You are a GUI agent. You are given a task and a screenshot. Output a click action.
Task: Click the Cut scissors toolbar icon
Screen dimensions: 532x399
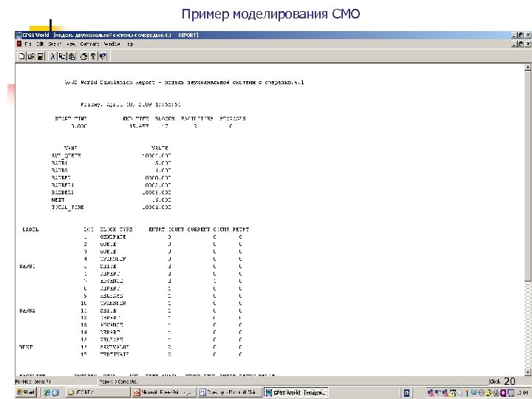tap(53, 56)
